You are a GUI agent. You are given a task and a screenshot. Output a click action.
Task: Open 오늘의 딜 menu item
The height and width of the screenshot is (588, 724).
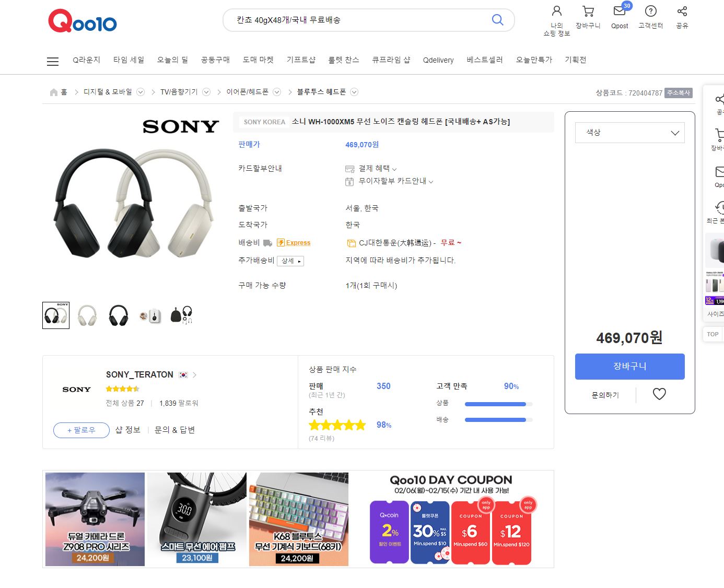[x=172, y=60]
